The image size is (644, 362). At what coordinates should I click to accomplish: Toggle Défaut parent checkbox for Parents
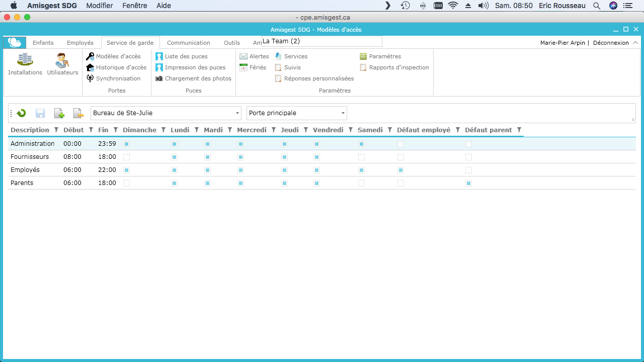[x=468, y=183]
